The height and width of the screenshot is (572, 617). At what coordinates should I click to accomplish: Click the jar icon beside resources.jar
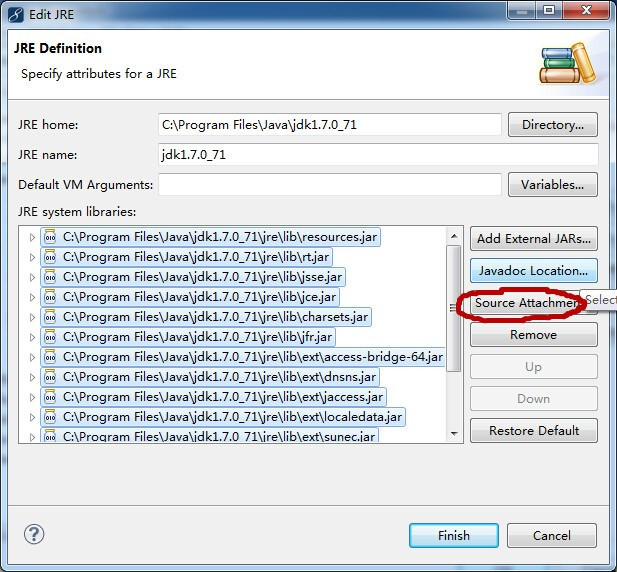[x=50, y=237]
